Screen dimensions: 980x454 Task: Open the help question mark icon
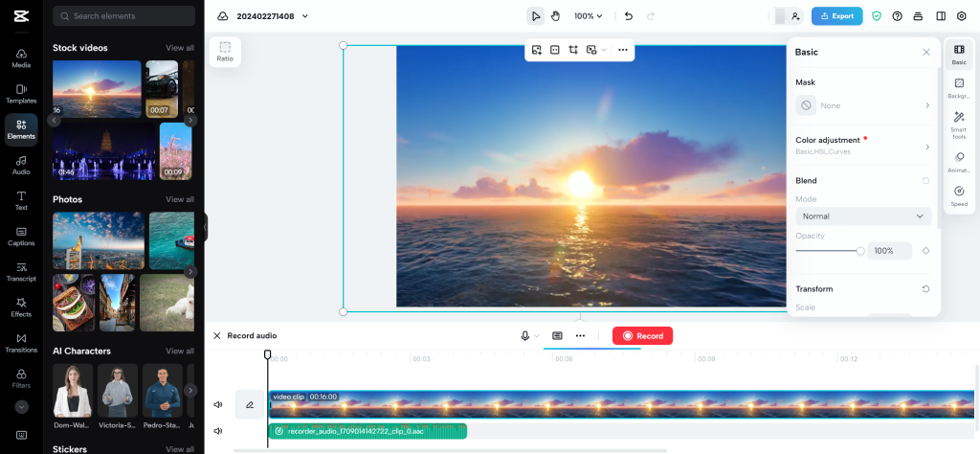pos(898,16)
